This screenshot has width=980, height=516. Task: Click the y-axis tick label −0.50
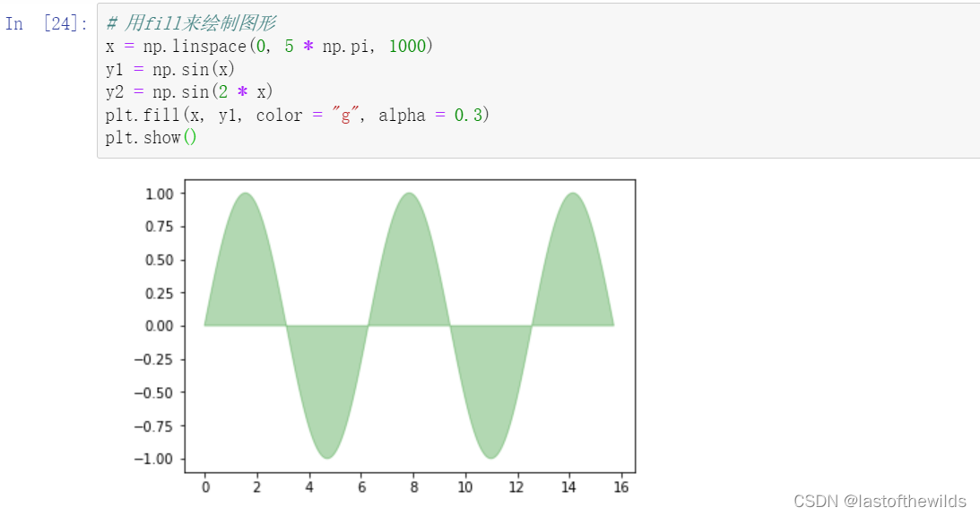pyautogui.click(x=153, y=393)
